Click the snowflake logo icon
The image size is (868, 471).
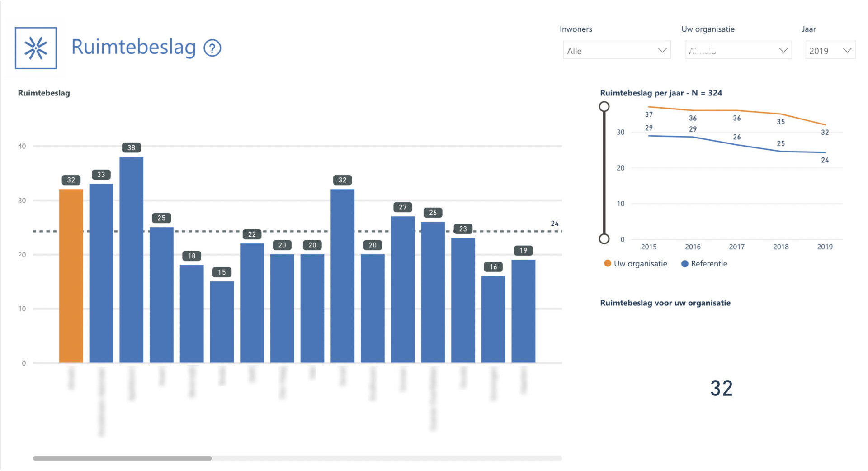coord(36,48)
